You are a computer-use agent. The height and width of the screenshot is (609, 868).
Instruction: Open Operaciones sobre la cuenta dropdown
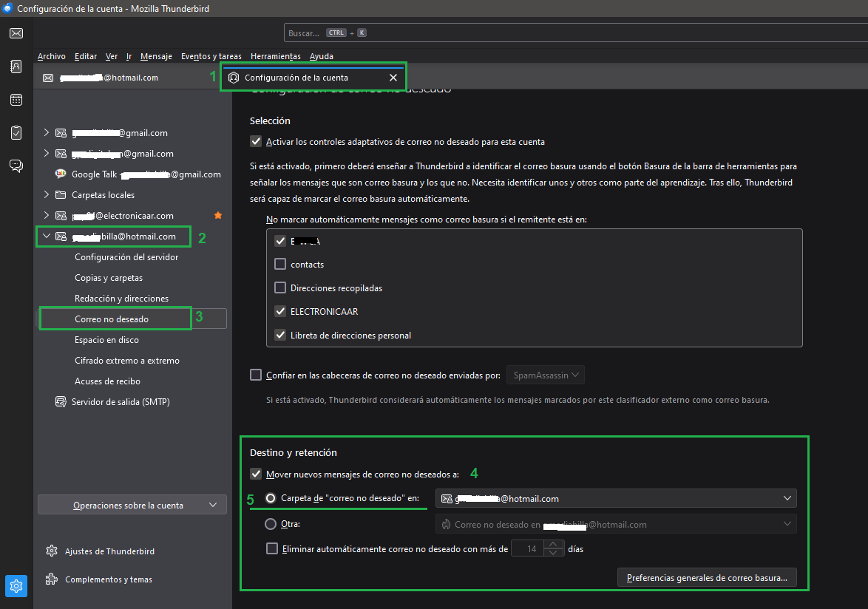click(132, 505)
